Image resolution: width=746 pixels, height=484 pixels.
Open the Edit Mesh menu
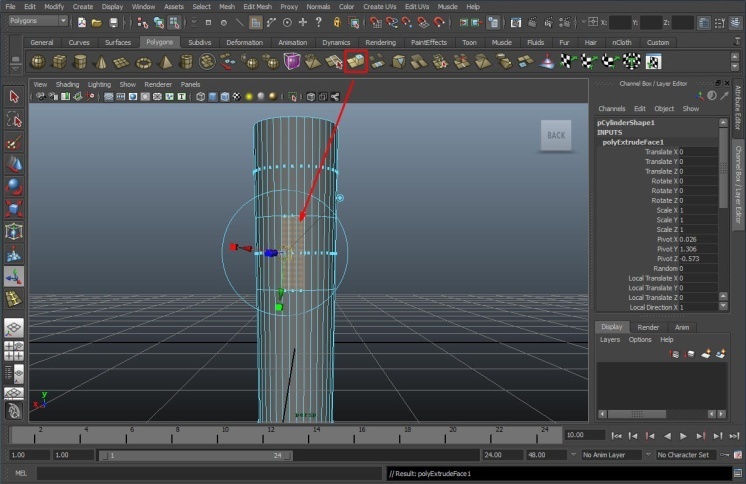(x=259, y=6)
